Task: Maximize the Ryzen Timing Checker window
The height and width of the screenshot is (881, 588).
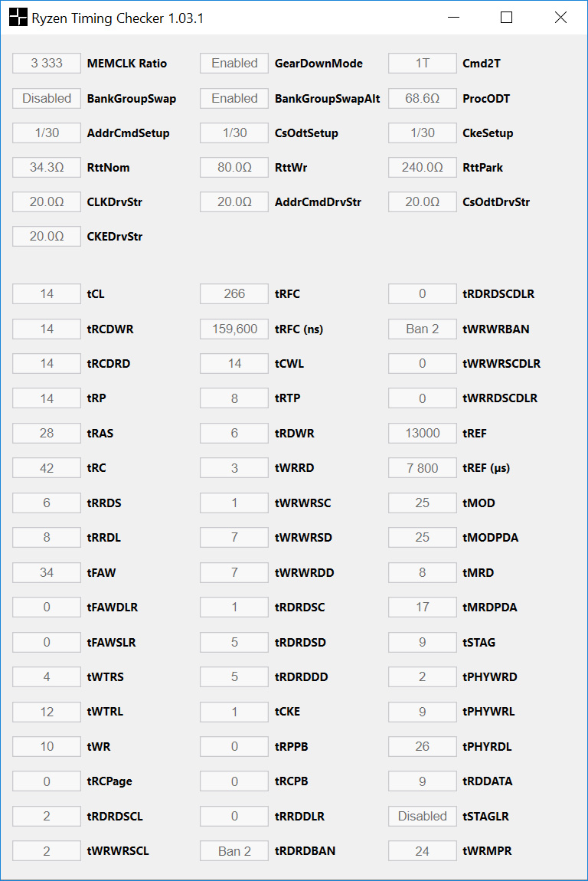Action: click(506, 18)
